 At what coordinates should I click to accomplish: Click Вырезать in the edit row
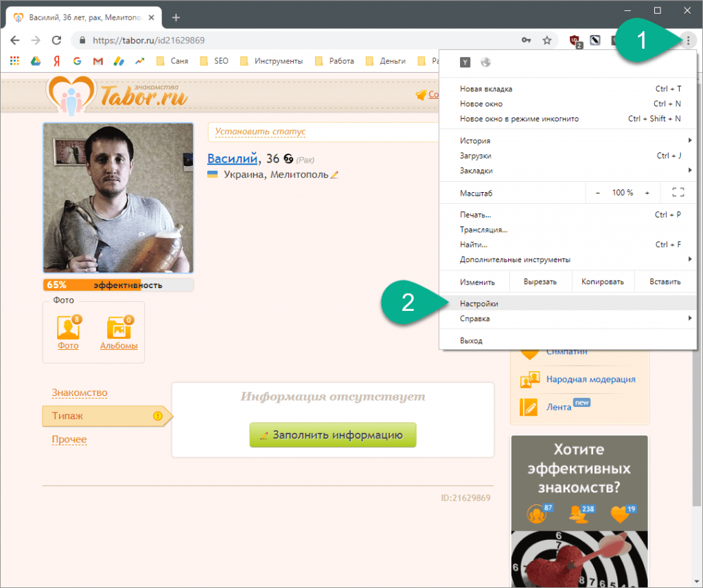coord(540,282)
